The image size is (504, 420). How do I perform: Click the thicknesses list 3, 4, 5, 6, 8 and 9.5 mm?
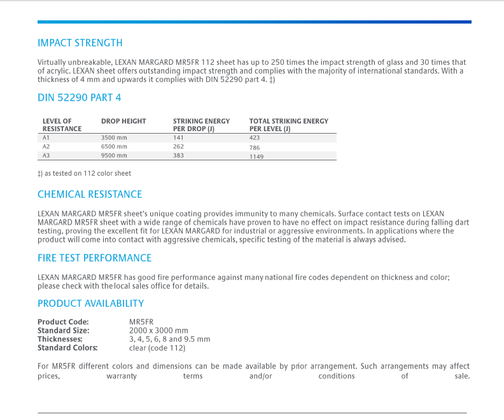click(169, 339)
